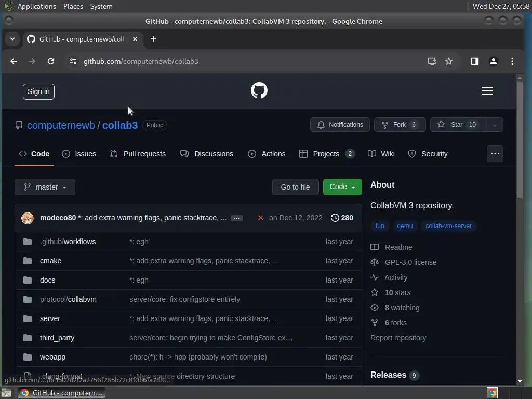Click the GitHub Octocat logo
Image resolution: width=532 pixels, height=399 pixels.
[259, 90]
